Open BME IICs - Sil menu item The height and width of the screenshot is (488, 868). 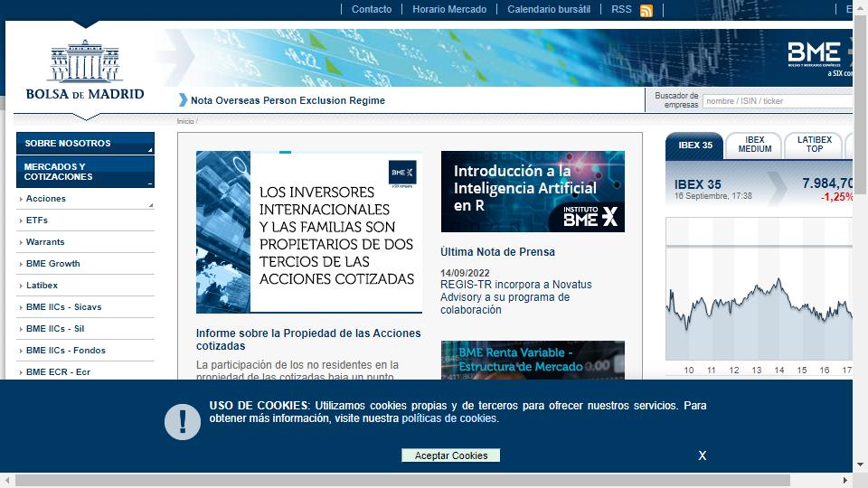coord(55,329)
